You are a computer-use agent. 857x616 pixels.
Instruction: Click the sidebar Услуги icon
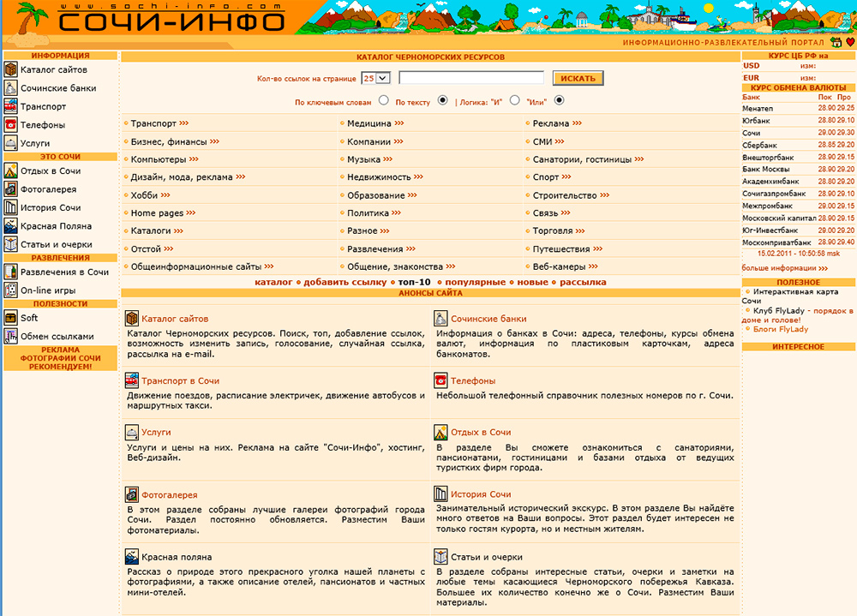coord(11,143)
